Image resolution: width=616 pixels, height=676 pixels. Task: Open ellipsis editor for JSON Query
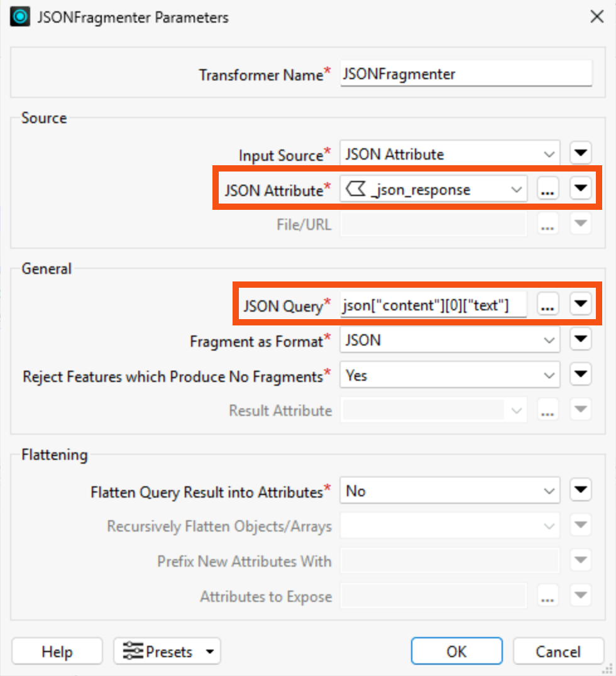[548, 304]
